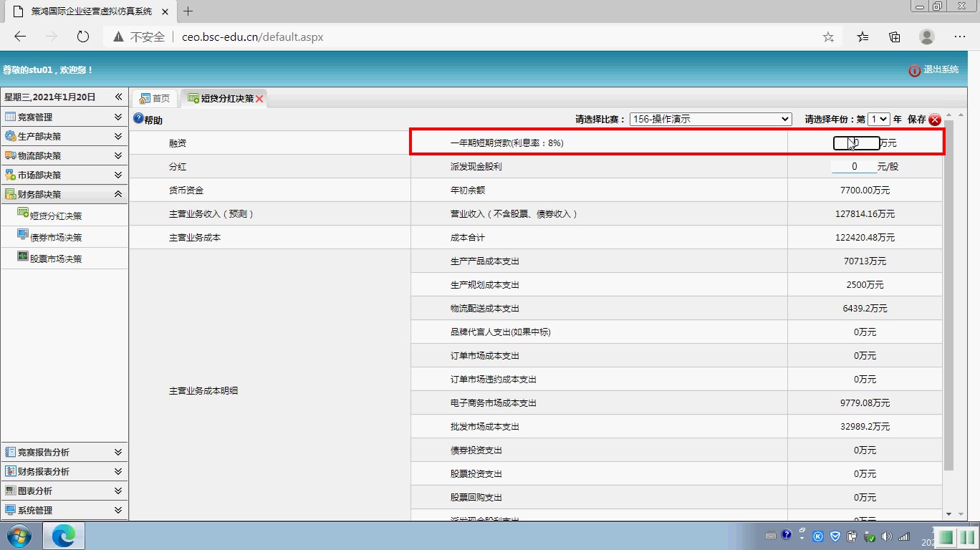Click the 帮助 help link
980x550 pixels.
153,120
